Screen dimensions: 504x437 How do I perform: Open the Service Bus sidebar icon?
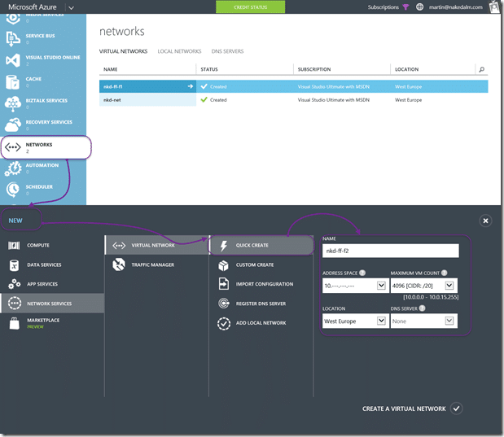point(13,39)
